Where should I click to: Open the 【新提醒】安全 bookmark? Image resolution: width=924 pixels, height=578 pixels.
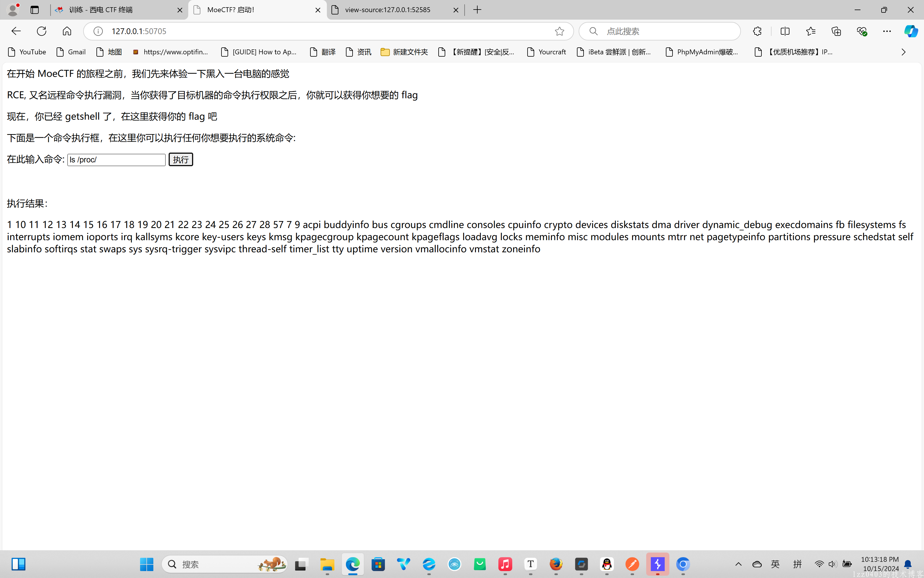coord(476,52)
